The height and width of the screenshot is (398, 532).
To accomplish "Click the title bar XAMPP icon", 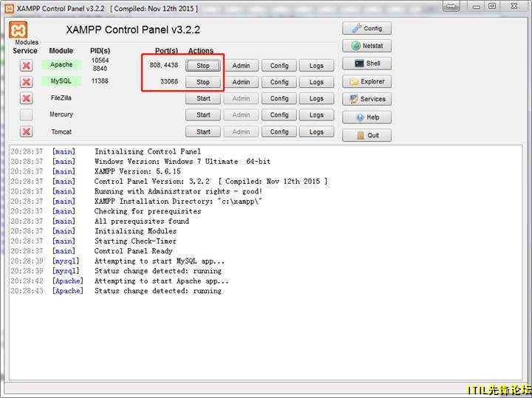I will click(x=9, y=8).
